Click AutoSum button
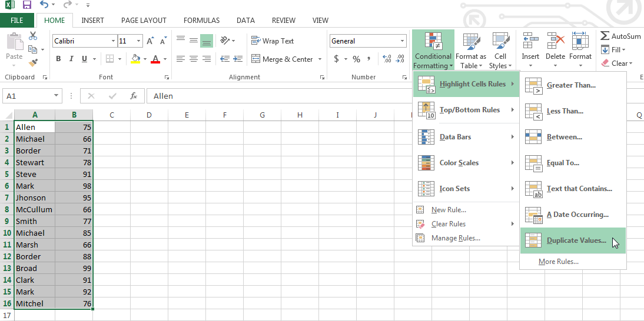The width and height of the screenshot is (644, 321). [620, 36]
